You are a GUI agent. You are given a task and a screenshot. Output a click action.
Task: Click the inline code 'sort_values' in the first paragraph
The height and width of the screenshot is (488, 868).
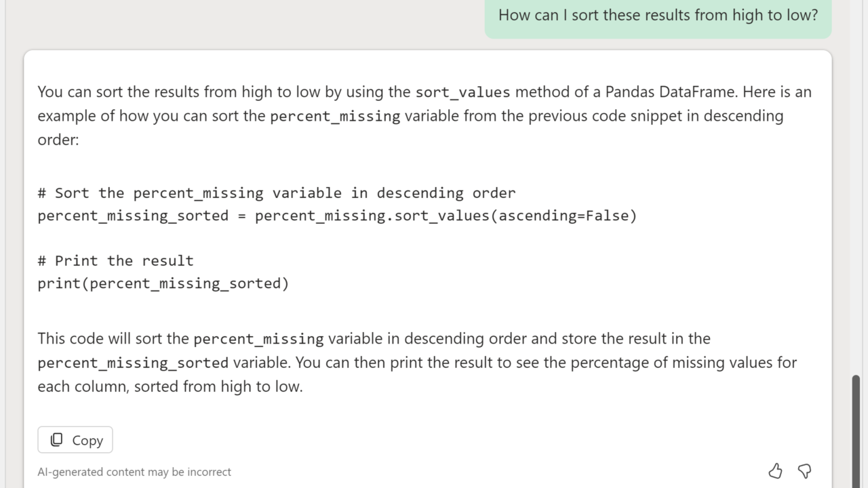coord(462,92)
